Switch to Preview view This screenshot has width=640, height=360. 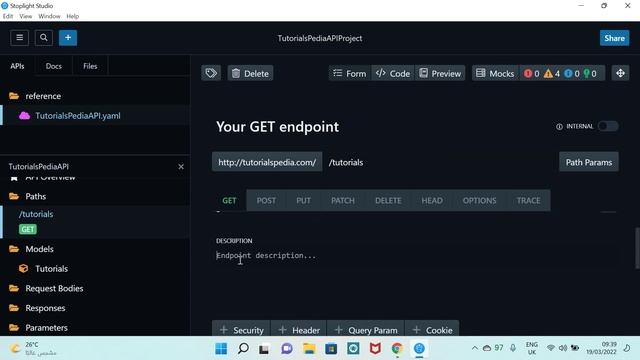[x=440, y=73]
